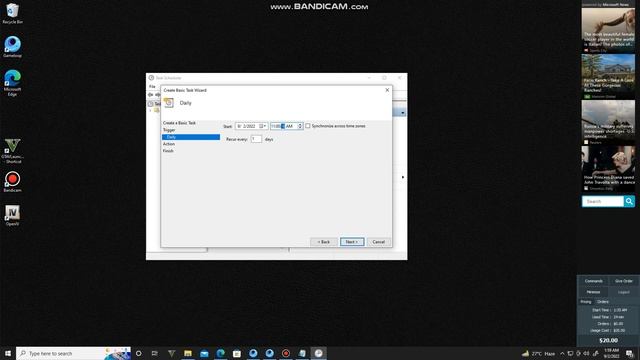The width and height of the screenshot is (640, 360).
Task: Click the start time spinner arrows
Action: [x=300, y=126]
